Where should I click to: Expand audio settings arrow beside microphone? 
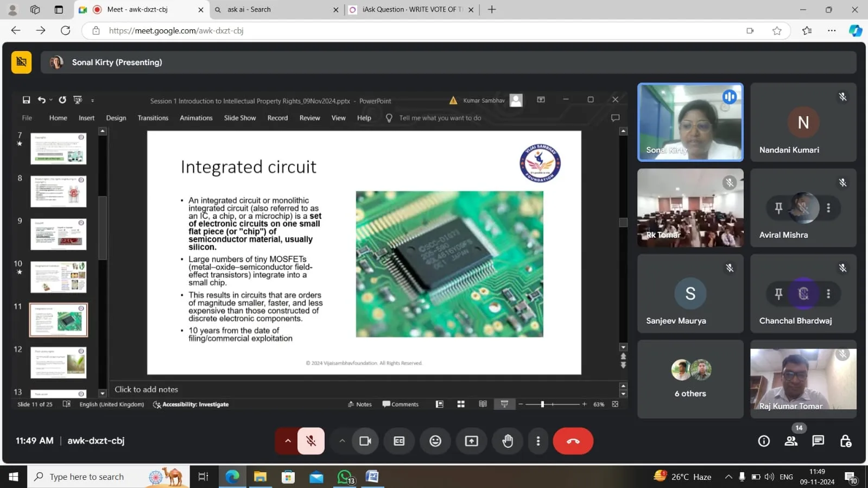click(x=288, y=441)
